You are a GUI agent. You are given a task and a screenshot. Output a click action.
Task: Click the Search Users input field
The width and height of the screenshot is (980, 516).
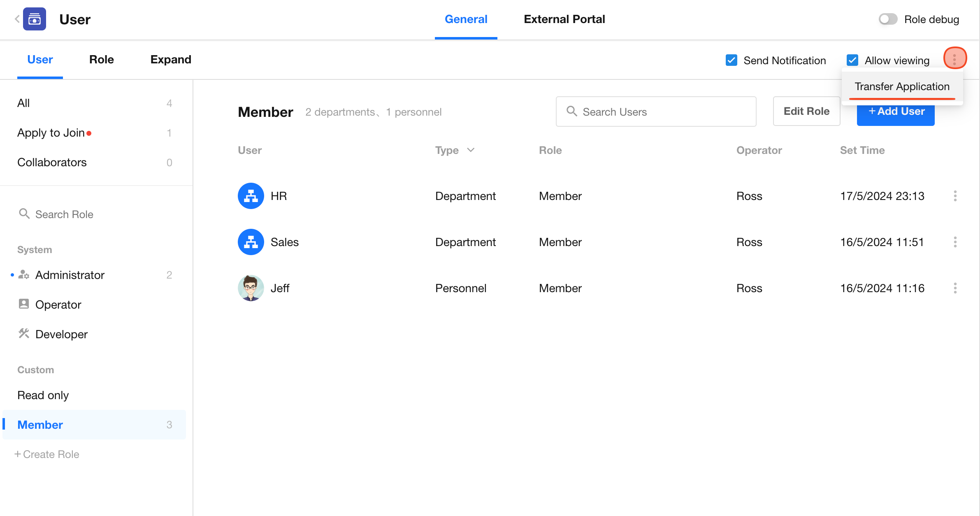coord(656,112)
